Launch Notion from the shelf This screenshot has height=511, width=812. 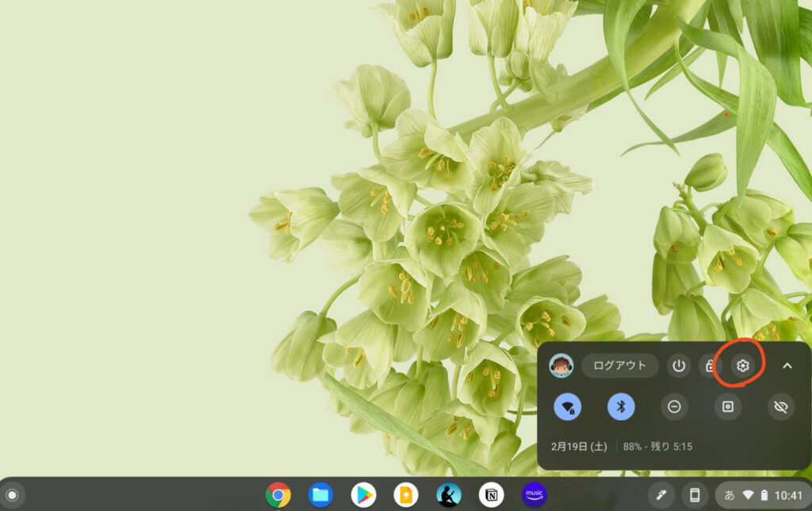click(x=492, y=495)
